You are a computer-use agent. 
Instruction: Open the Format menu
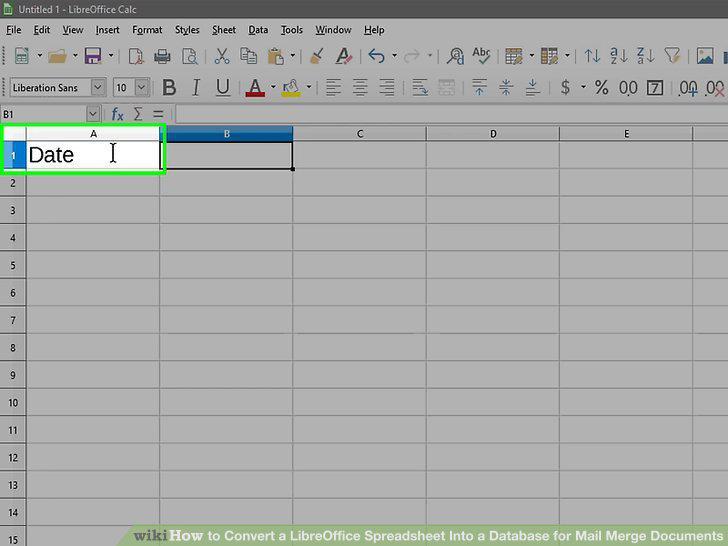pyautogui.click(x=147, y=30)
